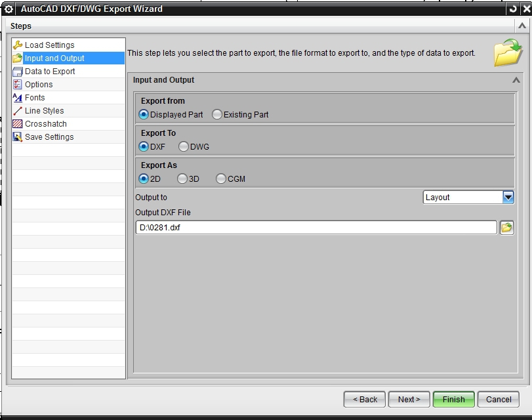Collapse the Input and Output group
532x420 pixels.
point(516,80)
